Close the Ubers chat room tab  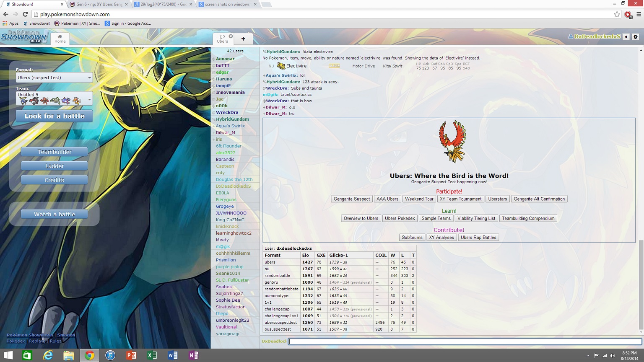point(231,36)
